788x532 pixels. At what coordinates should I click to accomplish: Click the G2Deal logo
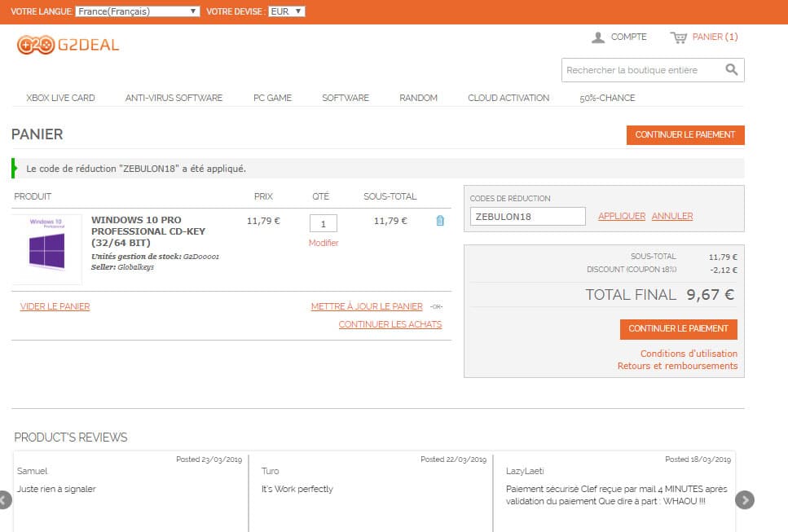pyautogui.click(x=68, y=45)
